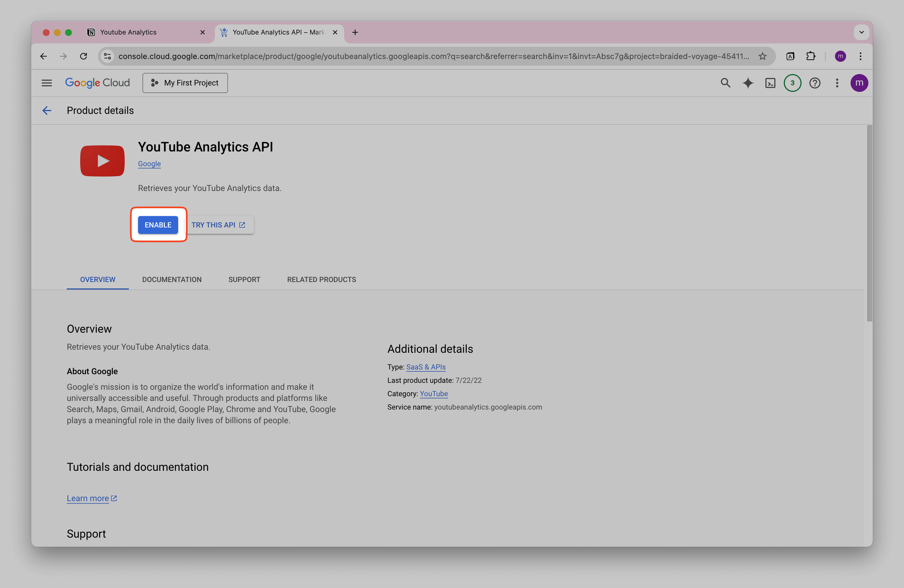Open the Gemini assistant

tap(748, 83)
